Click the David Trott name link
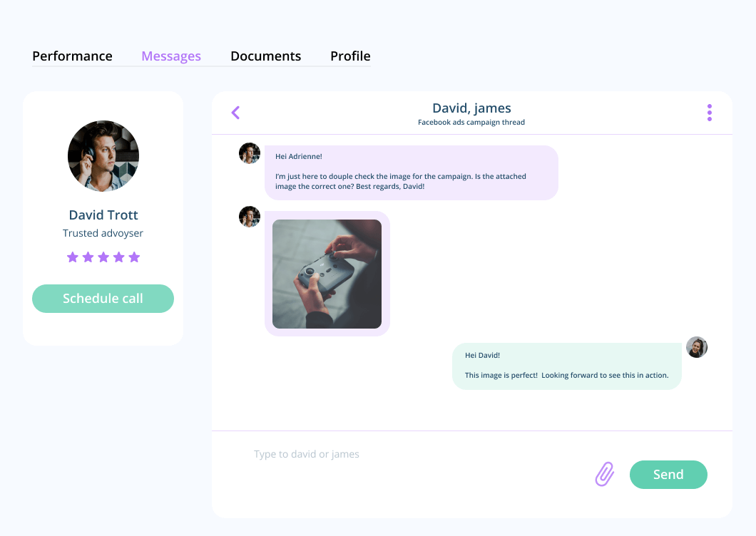 coord(103,215)
